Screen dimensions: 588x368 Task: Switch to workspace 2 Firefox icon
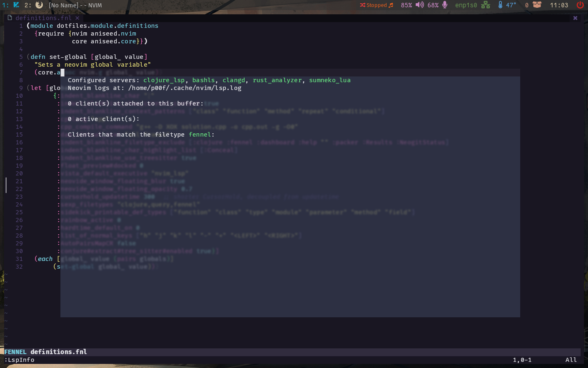point(39,5)
